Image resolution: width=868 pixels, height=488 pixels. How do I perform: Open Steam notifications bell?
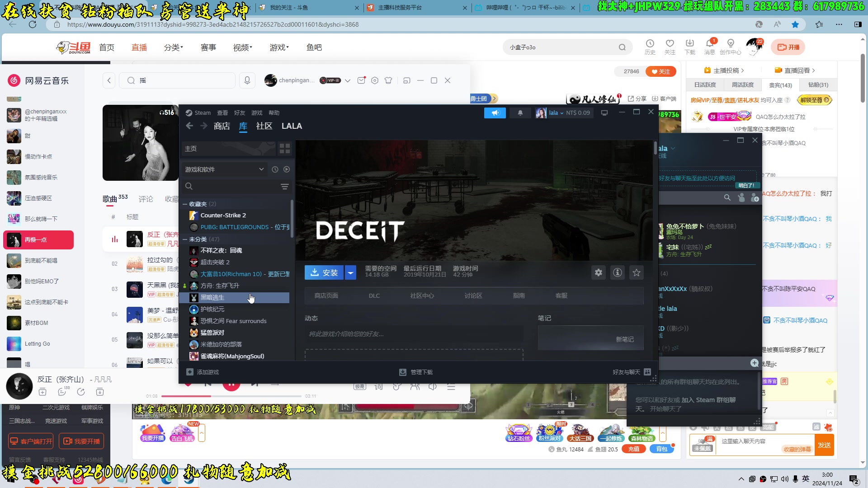[520, 113]
